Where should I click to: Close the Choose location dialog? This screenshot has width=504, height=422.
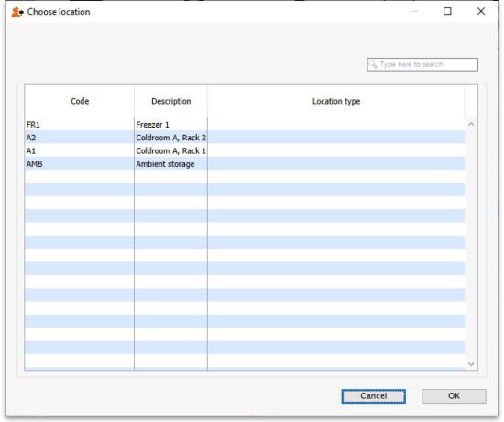[481, 11]
